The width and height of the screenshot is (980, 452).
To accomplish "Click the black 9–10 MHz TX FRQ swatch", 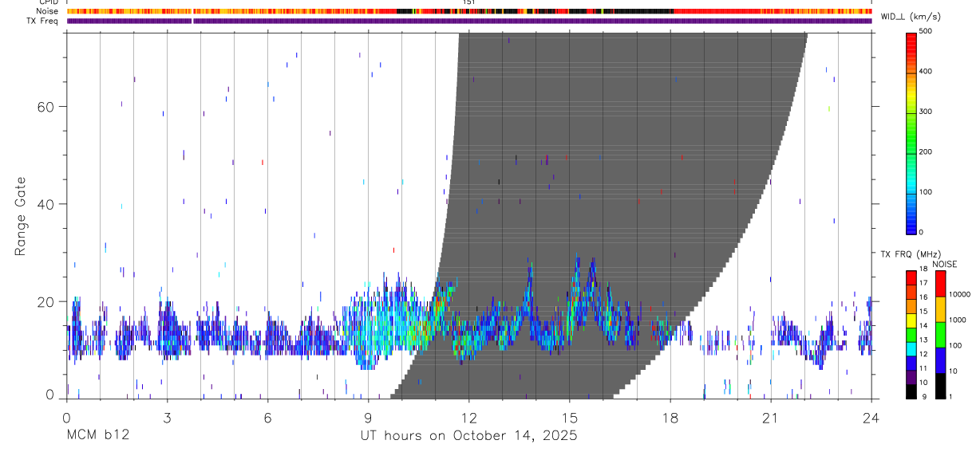I will click(911, 391).
